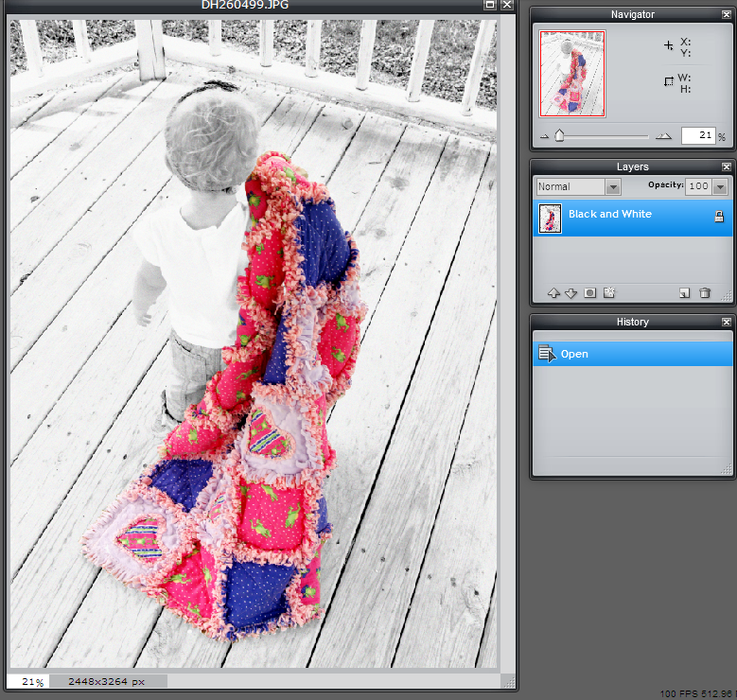Click the image window vertical scrollbar
The height and width of the screenshot is (700, 737).
(x=508, y=343)
